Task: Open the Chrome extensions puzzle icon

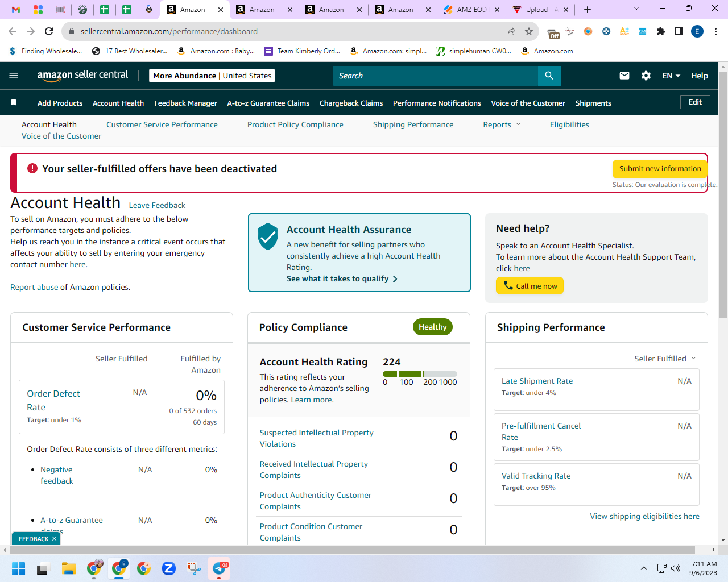Action: coord(661,31)
